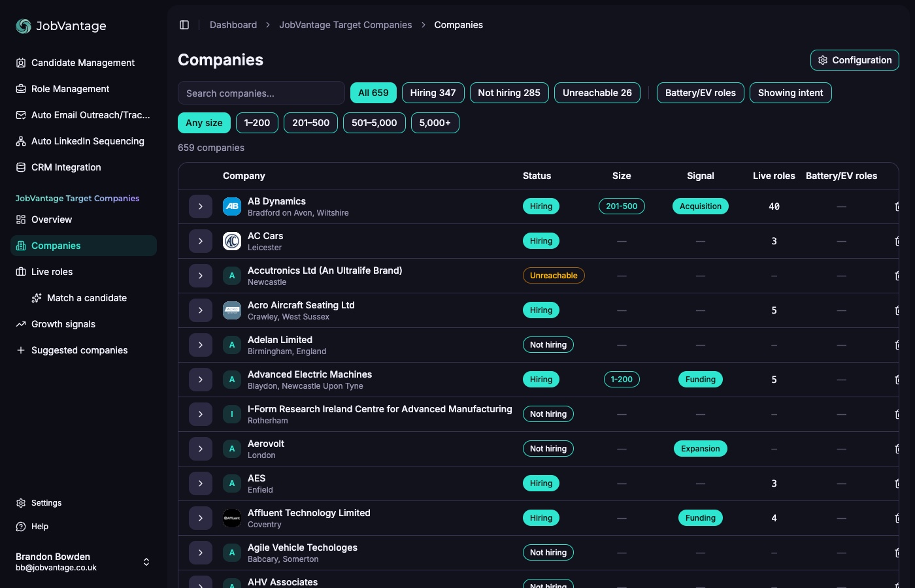Open Help from sidebar
The height and width of the screenshot is (588, 915).
point(84,527)
